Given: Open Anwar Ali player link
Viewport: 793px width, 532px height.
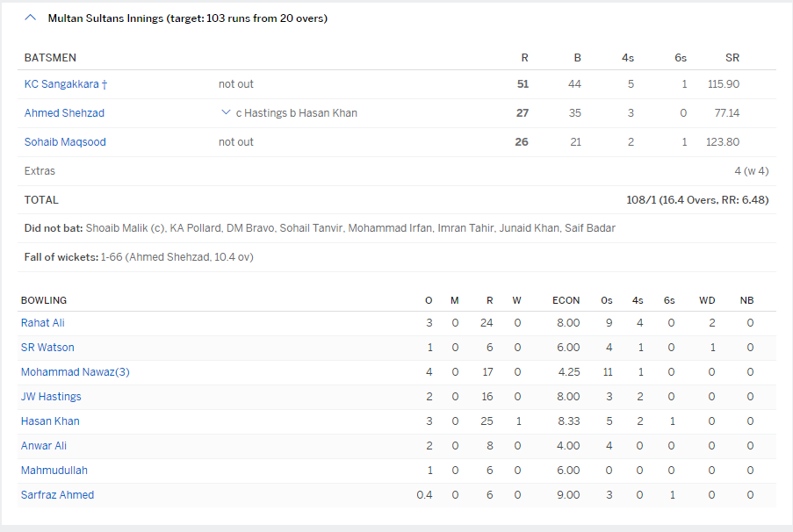Looking at the screenshot, I should (44, 446).
